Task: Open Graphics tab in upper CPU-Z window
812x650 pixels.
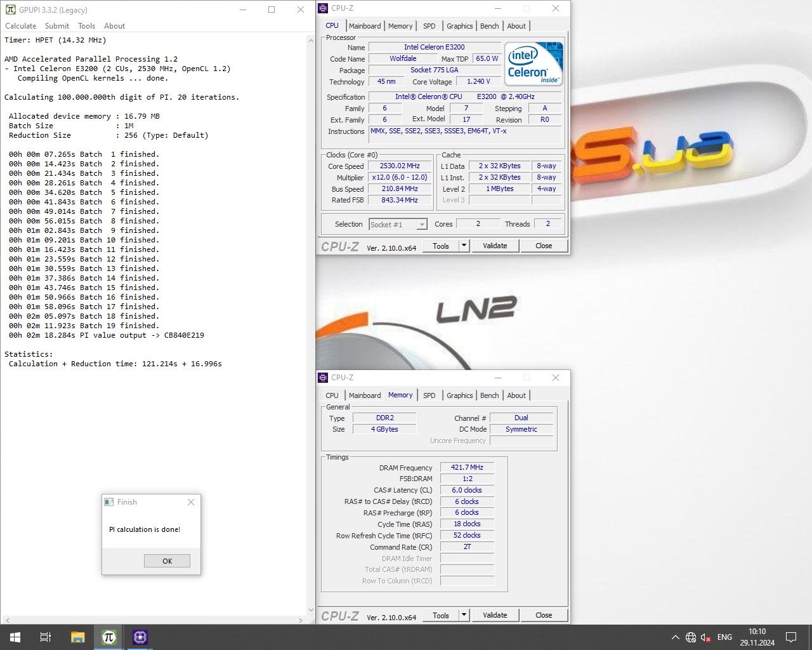Action: (x=460, y=26)
